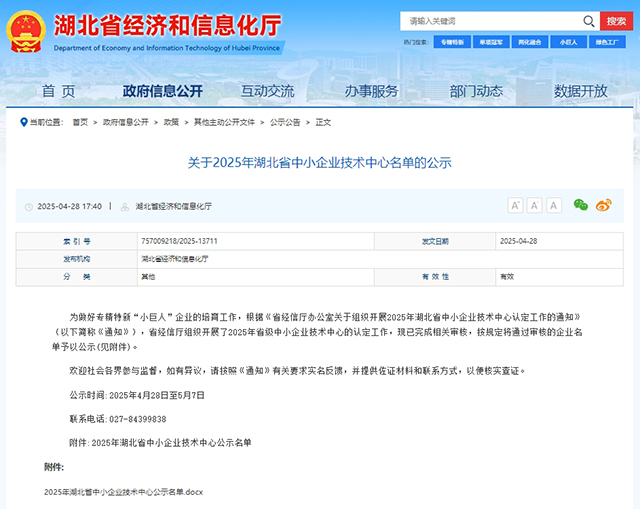This screenshot has width=640, height=509.
Task: Click the national emblem logo
Action: (x=26, y=31)
